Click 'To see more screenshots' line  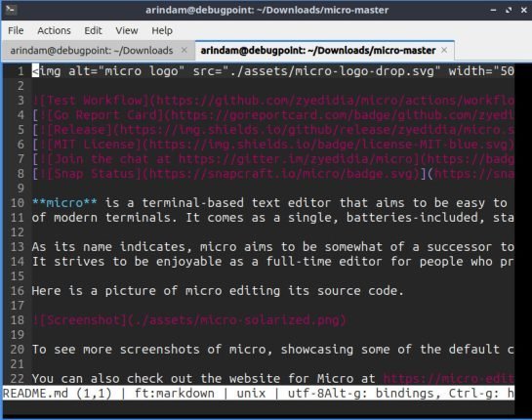click(272, 349)
